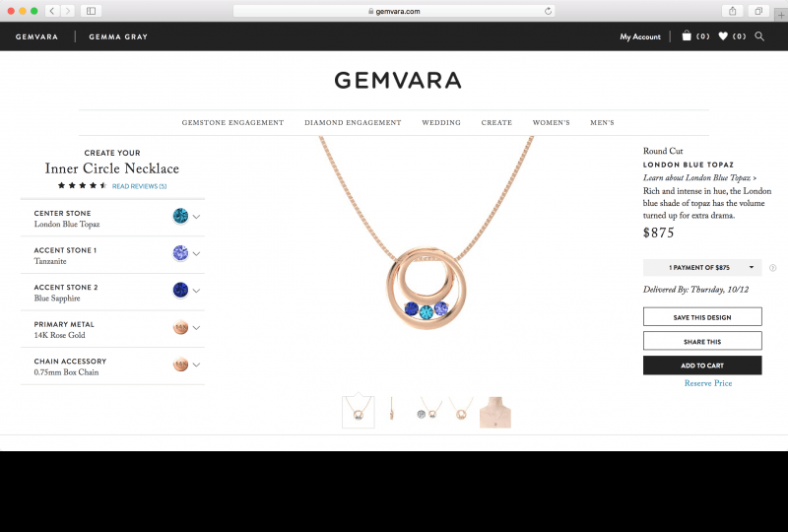
Task: Open the wishlist heart icon
Action: click(x=723, y=36)
